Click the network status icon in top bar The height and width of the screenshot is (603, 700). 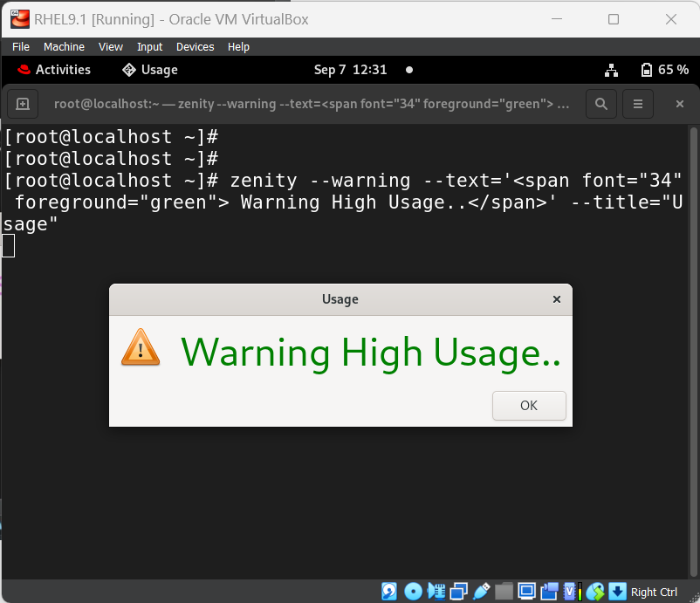[611, 69]
